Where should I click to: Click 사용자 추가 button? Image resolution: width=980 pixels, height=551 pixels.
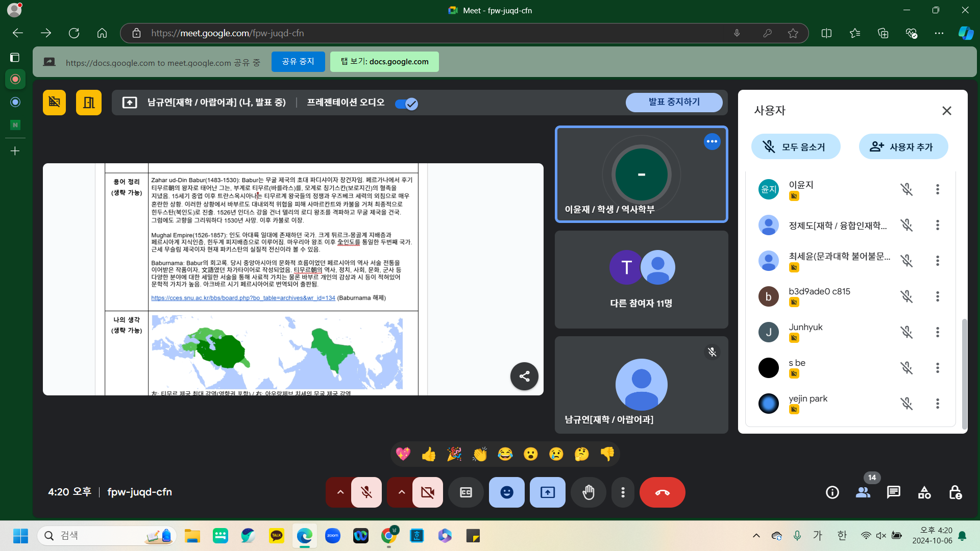point(903,147)
